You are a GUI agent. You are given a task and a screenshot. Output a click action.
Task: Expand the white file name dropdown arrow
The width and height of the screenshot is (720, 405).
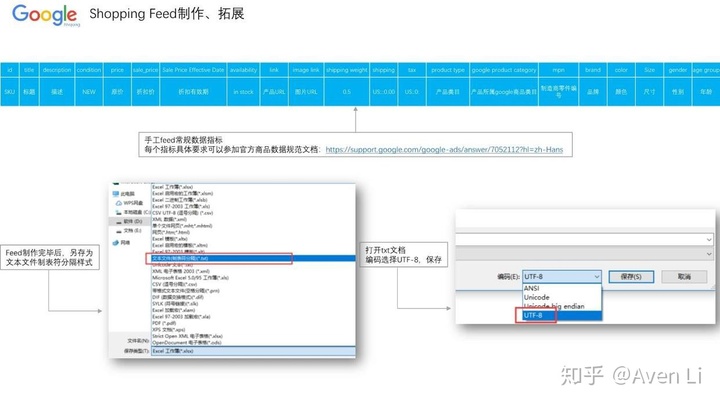(x=709, y=240)
